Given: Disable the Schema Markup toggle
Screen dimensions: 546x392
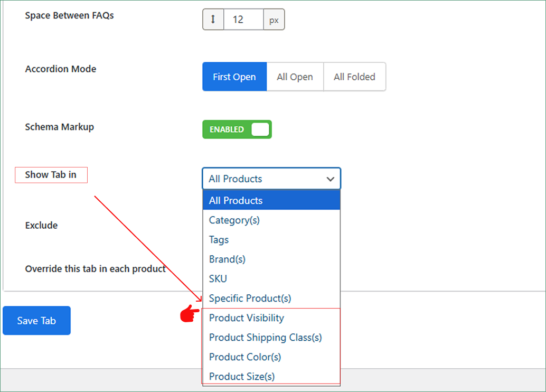Looking at the screenshot, I should (x=237, y=129).
